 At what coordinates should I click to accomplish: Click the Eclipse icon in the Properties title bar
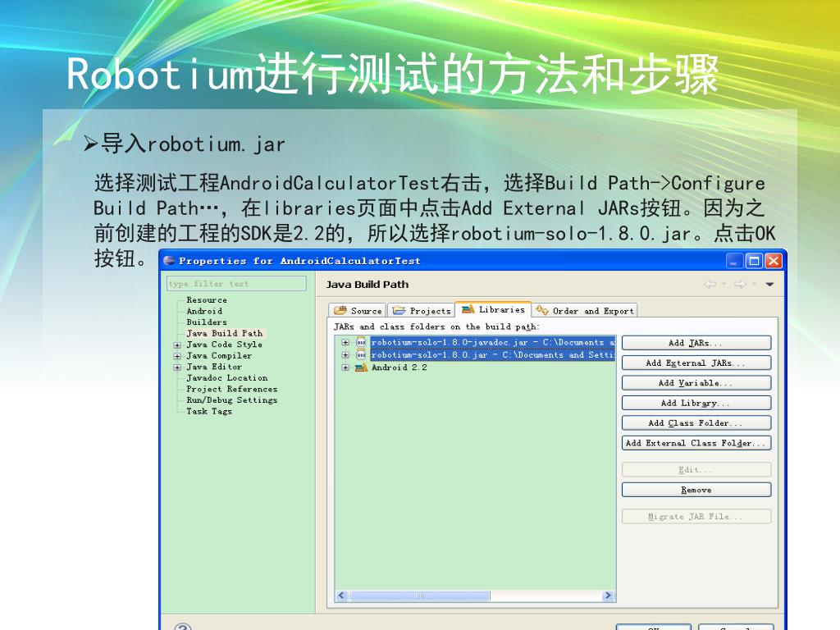click(169, 261)
